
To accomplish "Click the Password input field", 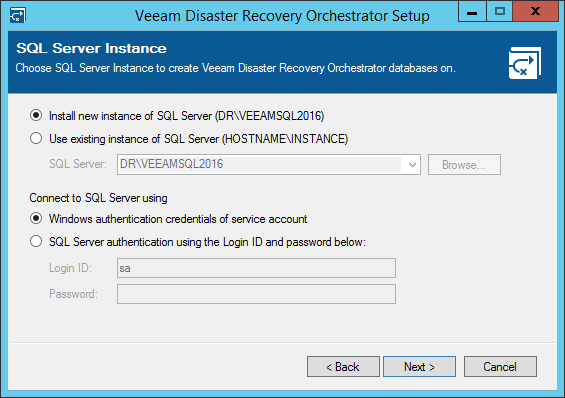I will click(x=256, y=294).
